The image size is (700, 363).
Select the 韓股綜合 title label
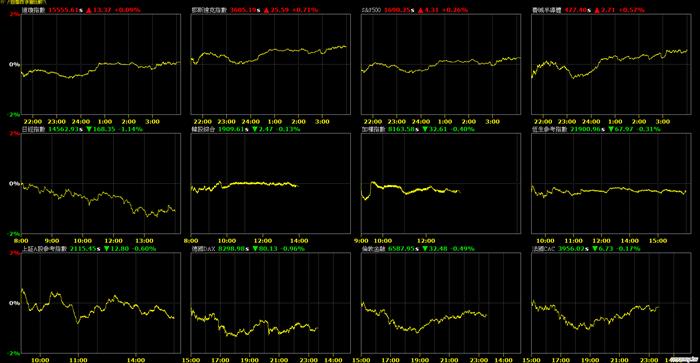coord(203,129)
